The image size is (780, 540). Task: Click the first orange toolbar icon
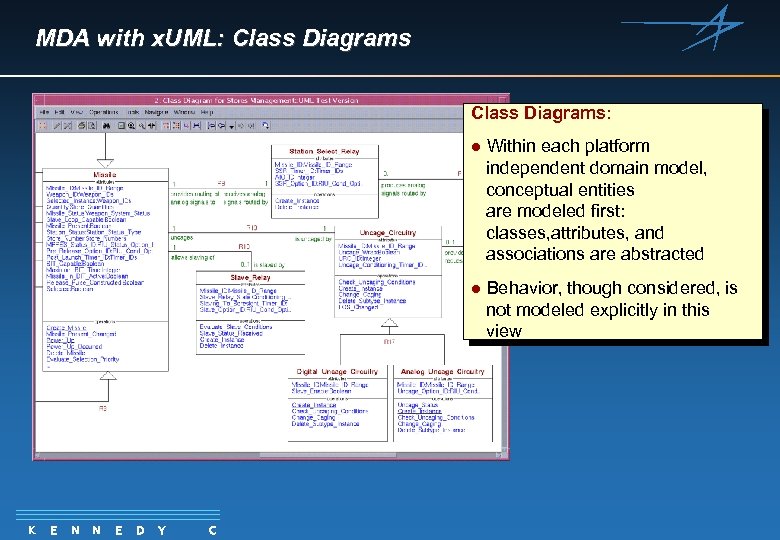[x=43, y=126]
